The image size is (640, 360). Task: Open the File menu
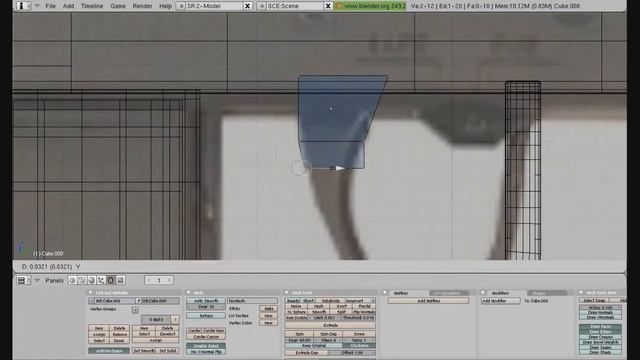pos(50,6)
